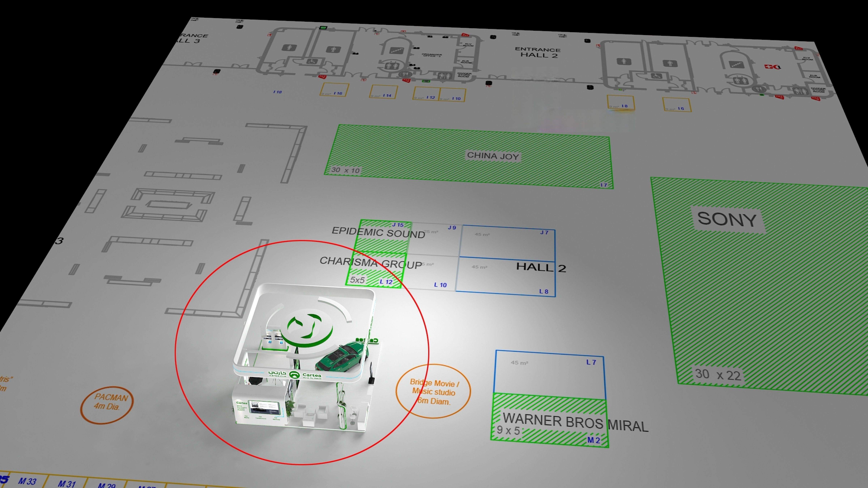Click the staircase icon beside Organiser Office 2
Screen dimensions: 868x488
click(x=397, y=51)
